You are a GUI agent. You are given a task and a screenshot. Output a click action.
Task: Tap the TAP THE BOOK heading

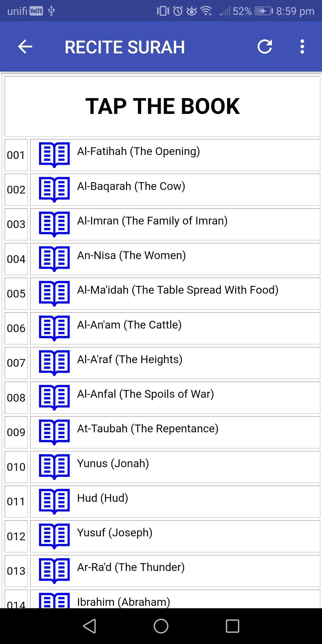[162, 106]
